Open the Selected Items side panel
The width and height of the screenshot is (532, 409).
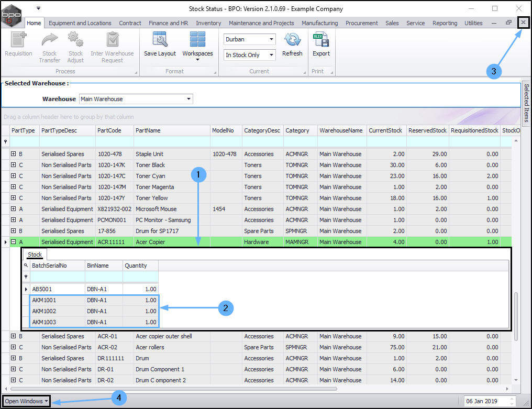pos(526,103)
